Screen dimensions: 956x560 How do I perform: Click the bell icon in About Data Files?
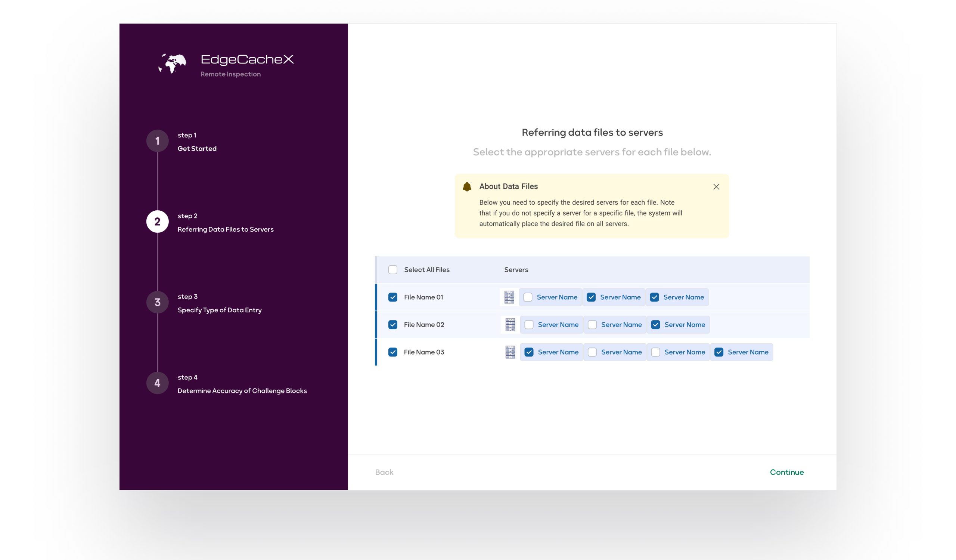point(467,187)
